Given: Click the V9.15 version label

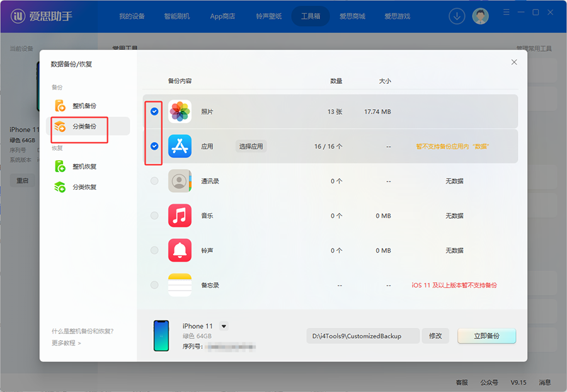Looking at the screenshot, I should [518, 383].
